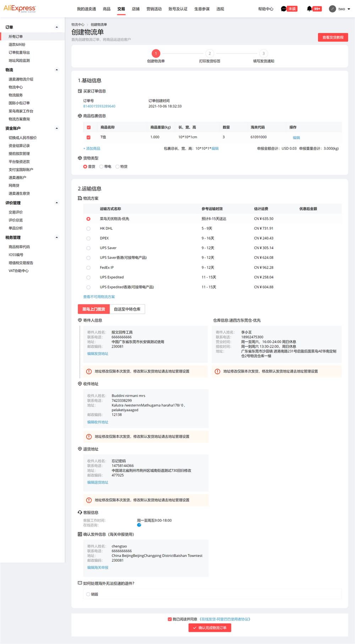Click the user avatar icon

(332, 9)
